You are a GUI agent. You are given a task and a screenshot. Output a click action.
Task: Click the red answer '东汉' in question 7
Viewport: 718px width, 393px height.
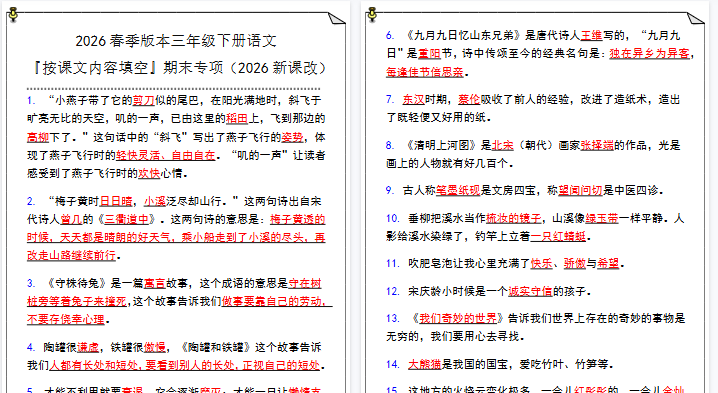[413, 99]
